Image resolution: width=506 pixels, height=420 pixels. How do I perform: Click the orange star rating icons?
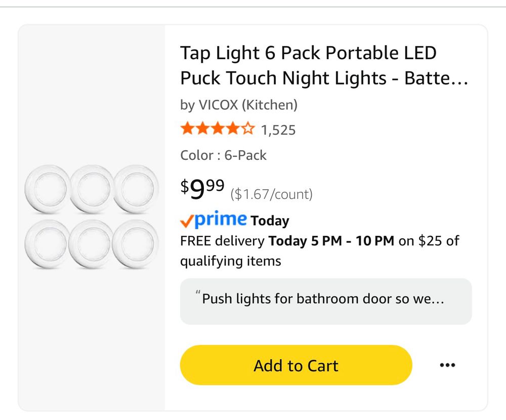[x=218, y=129]
